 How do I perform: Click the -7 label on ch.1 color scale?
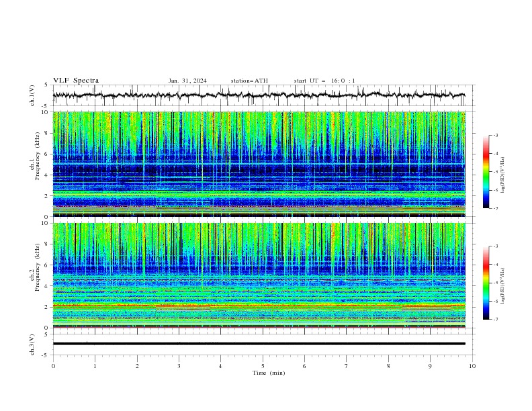point(495,208)
